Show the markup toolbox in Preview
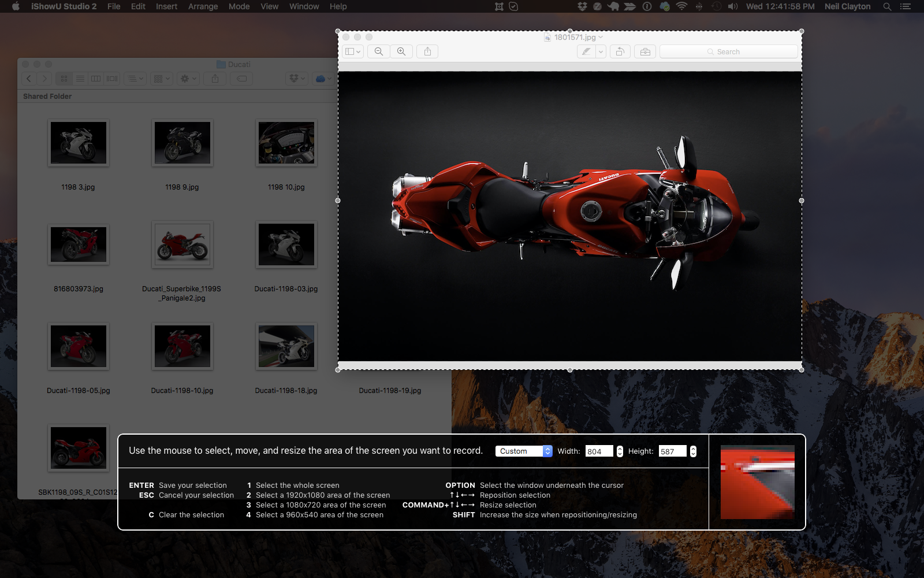This screenshot has height=578, width=924. click(x=645, y=51)
